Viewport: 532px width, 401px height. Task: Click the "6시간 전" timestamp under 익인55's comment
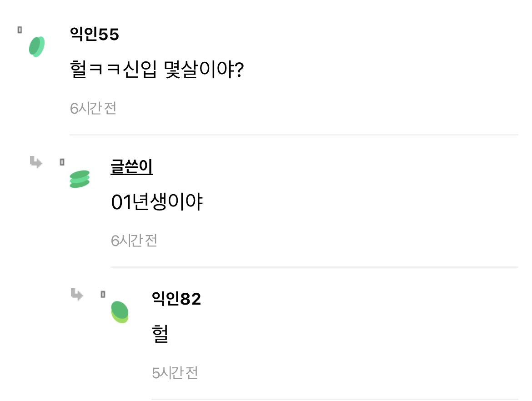tap(93, 108)
